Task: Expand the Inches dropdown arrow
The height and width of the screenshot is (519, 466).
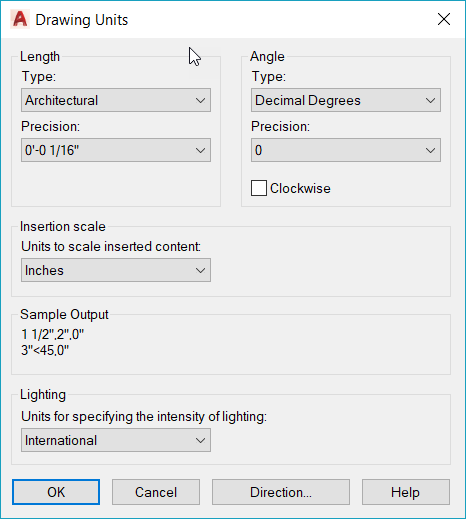Action: pyautogui.click(x=200, y=270)
